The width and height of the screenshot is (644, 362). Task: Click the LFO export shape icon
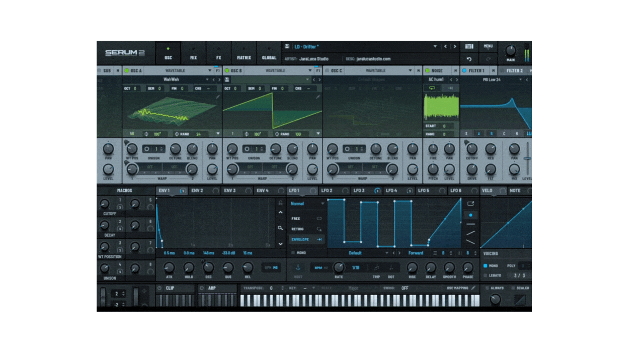coord(470,204)
